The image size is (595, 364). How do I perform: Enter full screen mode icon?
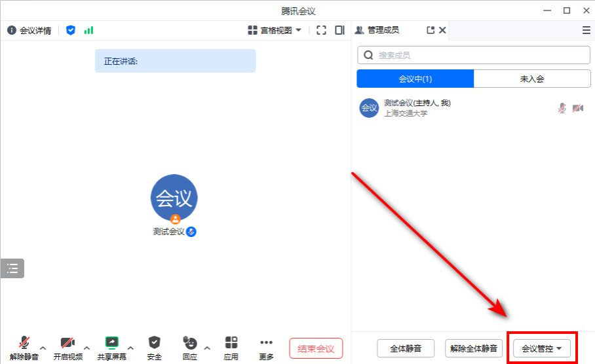321,30
